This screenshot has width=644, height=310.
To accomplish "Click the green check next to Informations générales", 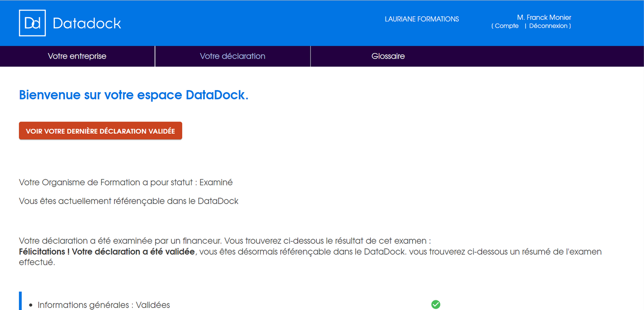I will 436,305.
